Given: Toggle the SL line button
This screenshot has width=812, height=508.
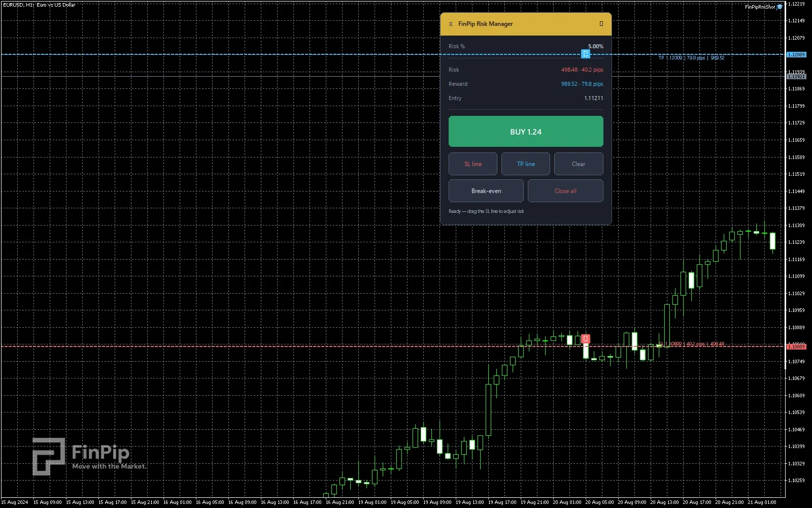Looking at the screenshot, I should [x=473, y=164].
